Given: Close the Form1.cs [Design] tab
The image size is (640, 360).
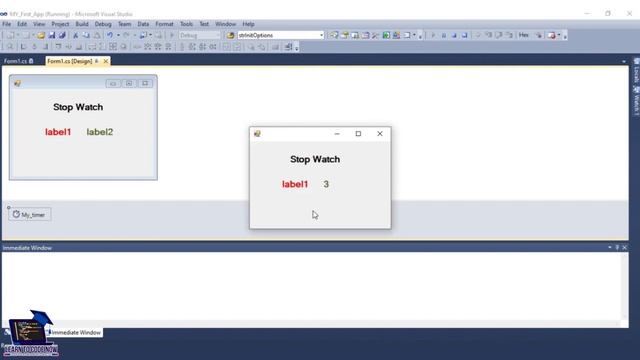Looking at the screenshot, I should point(106,61).
